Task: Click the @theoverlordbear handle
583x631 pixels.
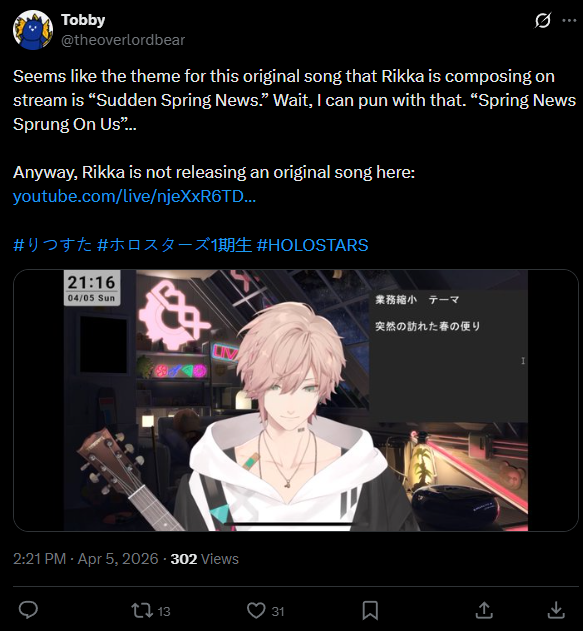Action: click(123, 40)
